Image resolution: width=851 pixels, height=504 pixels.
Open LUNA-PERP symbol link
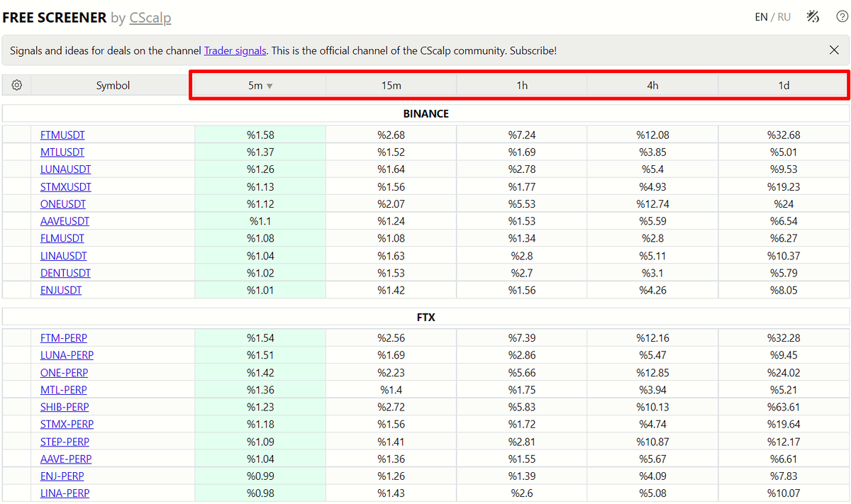[x=67, y=355]
